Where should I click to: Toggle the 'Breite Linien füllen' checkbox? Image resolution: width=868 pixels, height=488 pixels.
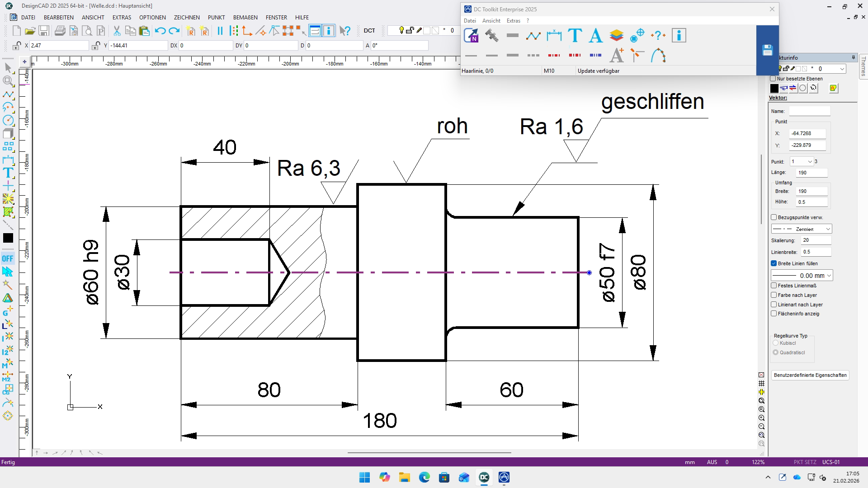click(774, 263)
